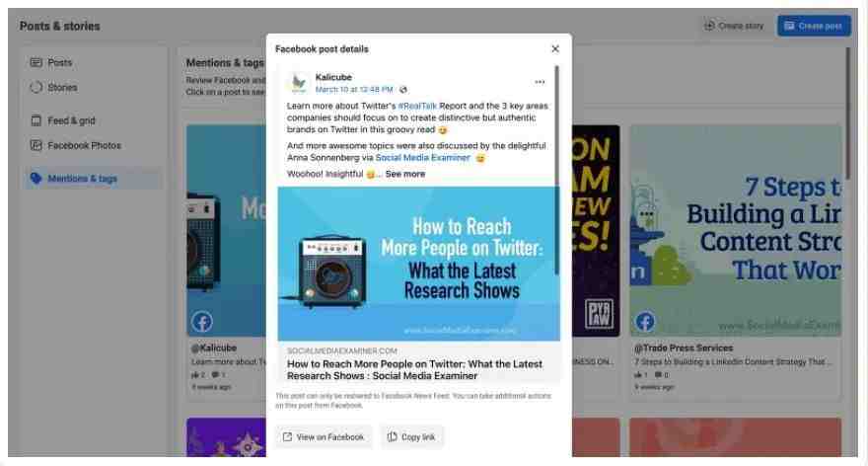
Task: Click Facebook badge on Trade Press Services card
Action: (645, 321)
